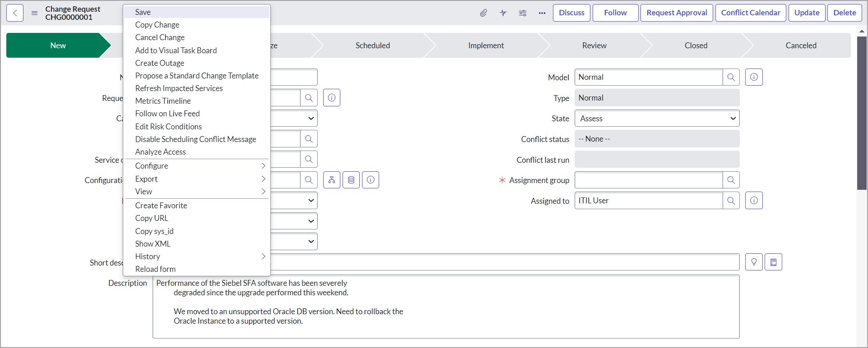The height and width of the screenshot is (348, 868).
Task: Open the hamburger context menu icon
Action: (34, 13)
